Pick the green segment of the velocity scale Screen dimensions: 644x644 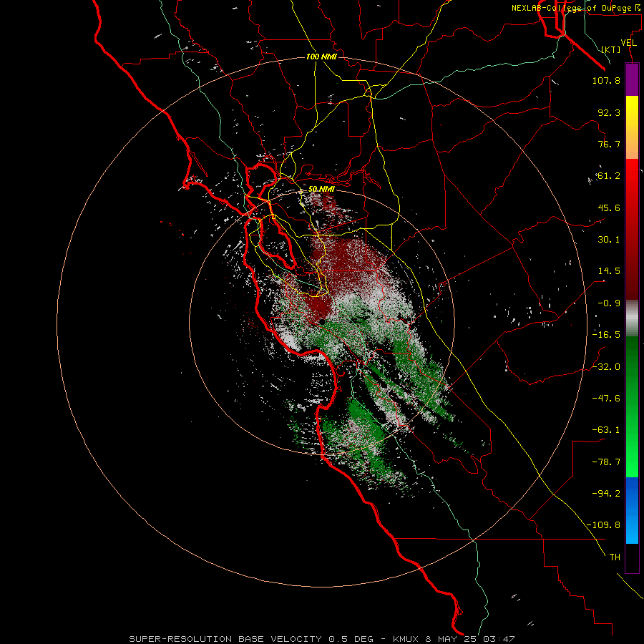pyautogui.click(x=632, y=407)
